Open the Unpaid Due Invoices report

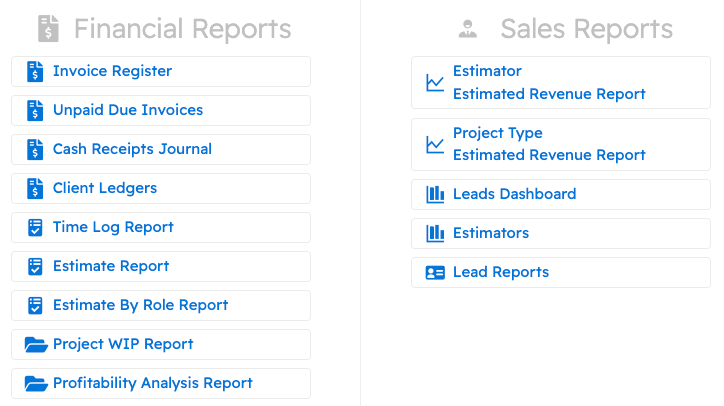pyautogui.click(x=128, y=110)
